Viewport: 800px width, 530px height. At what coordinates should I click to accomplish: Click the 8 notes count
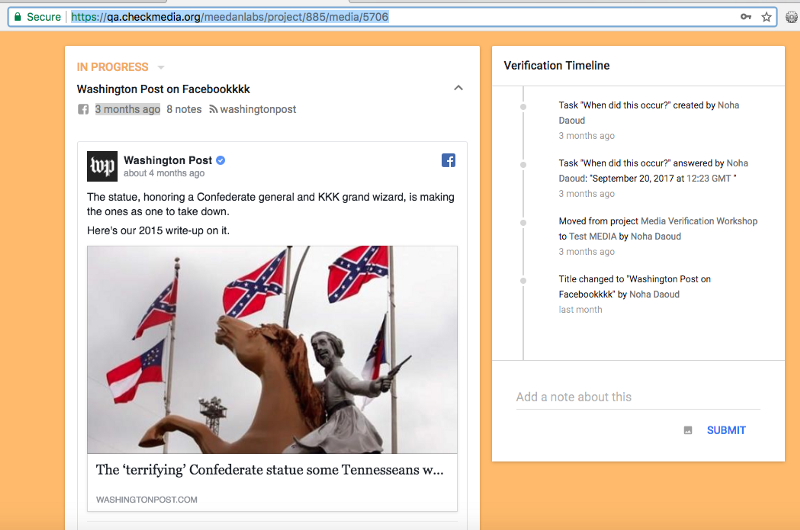coord(184,109)
